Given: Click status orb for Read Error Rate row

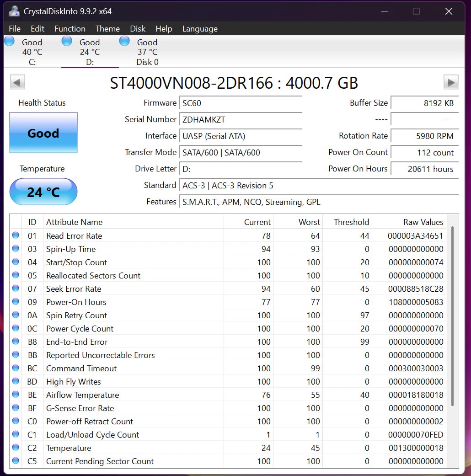Looking at the screenshot, I should pos(16,235).
